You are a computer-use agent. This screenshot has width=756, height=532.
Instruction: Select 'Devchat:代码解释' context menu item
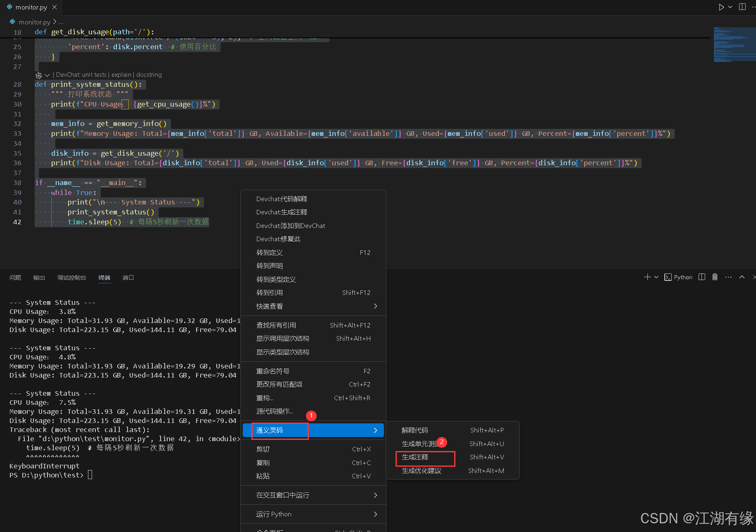[313, 199]
